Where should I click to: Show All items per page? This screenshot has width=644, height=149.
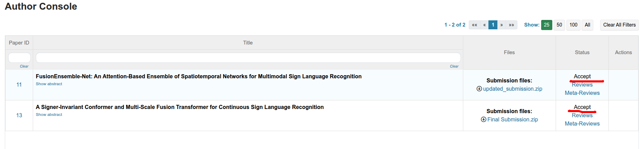(587, 25)
